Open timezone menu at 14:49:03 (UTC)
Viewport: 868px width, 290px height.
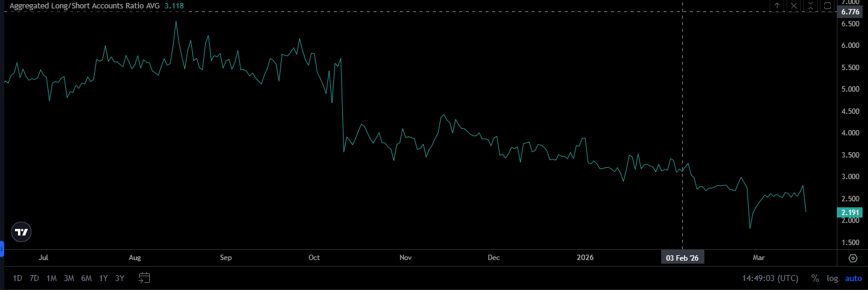click(770, 278)
